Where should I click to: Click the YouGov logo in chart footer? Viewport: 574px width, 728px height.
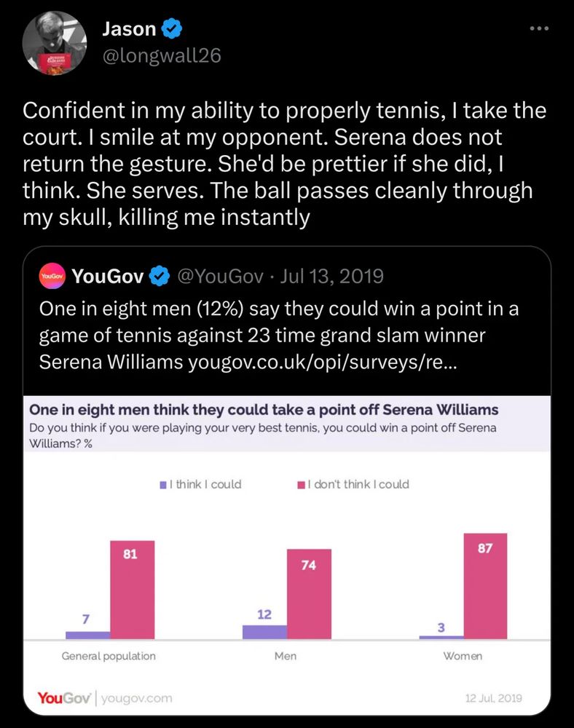click(x=64, y=698)
